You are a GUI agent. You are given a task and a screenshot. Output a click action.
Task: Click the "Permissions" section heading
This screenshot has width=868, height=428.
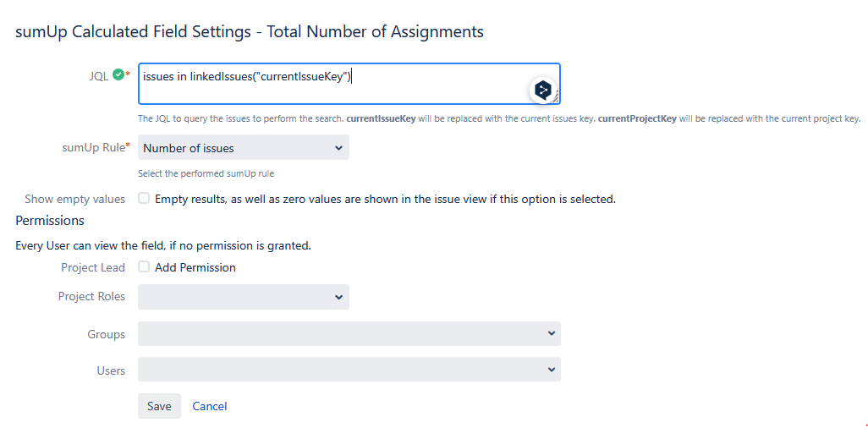tap(50, 221)
